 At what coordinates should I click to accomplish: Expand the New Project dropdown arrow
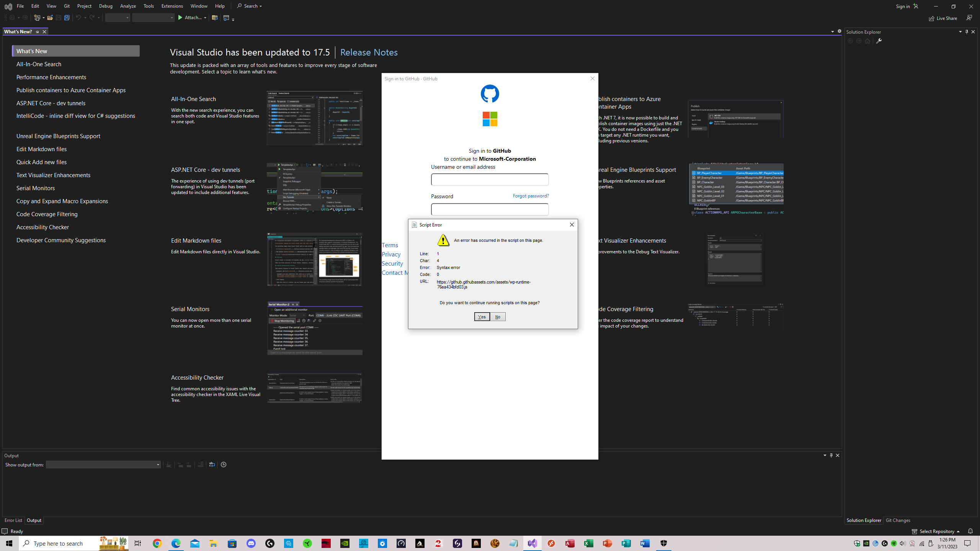[43, 18]
